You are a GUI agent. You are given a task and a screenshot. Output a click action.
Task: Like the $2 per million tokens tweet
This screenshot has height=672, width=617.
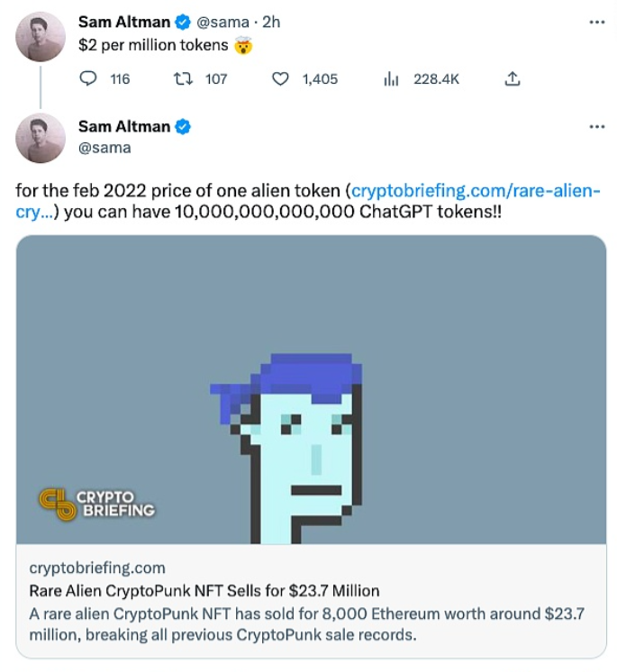click(280, 79)
